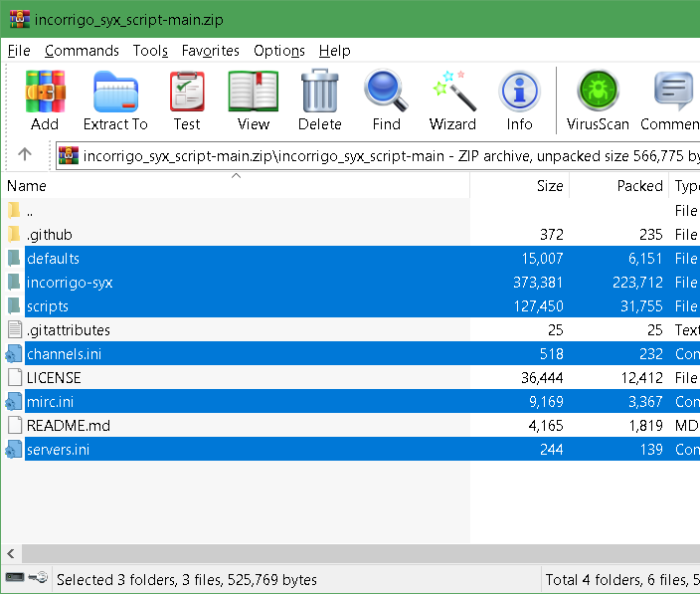Sort by the Name column header
700x594 pixels.
click(236, 185)
